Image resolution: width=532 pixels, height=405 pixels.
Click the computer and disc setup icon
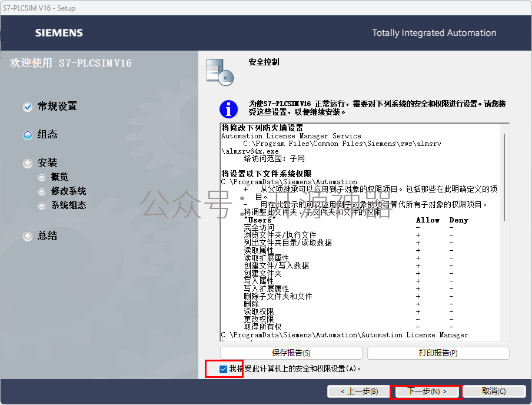pos(220,72)
